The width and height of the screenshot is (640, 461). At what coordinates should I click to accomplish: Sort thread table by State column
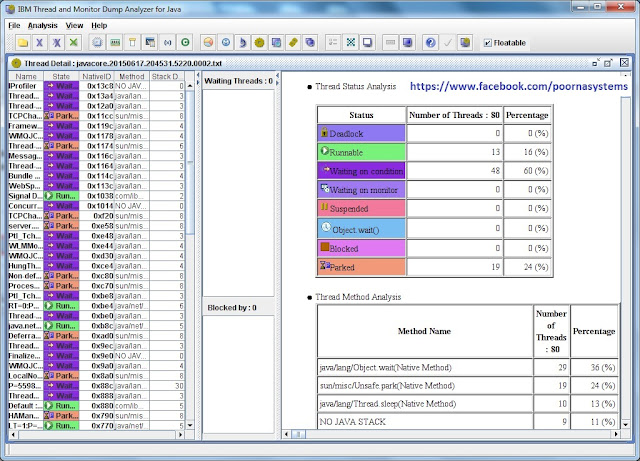pos(61,76)
